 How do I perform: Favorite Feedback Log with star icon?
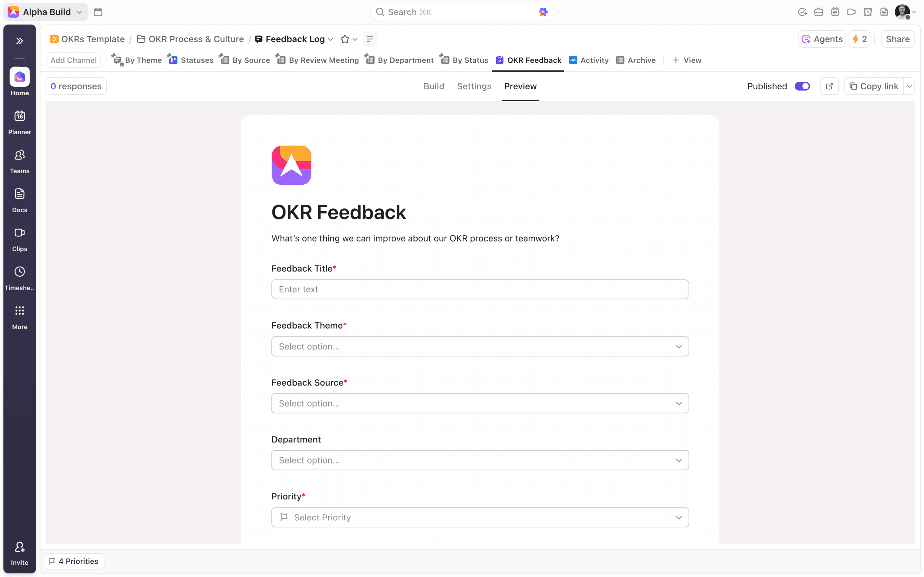pos(345,39)
